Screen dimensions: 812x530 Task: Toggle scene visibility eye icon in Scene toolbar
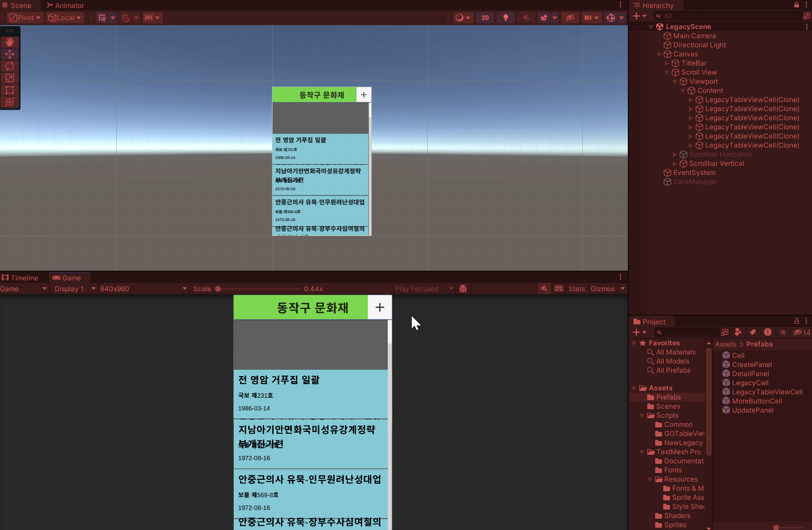[x=570, y=18]
